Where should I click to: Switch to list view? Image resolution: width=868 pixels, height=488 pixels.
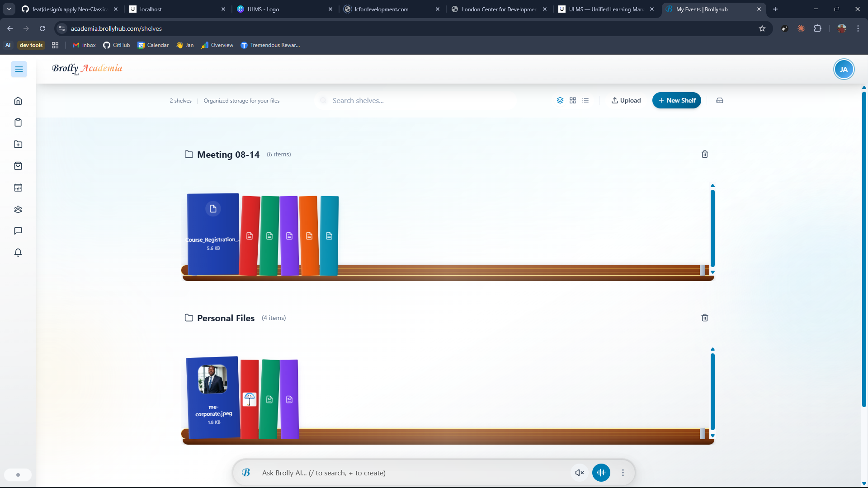click(585, 100)
